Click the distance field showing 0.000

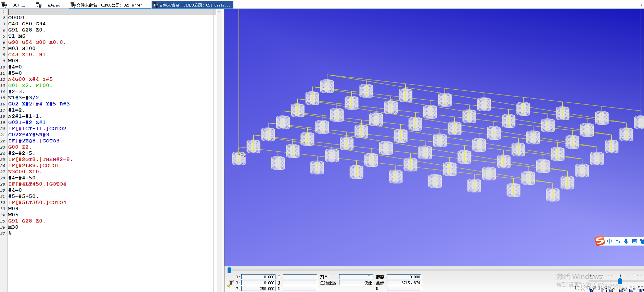tap(404, 277)
